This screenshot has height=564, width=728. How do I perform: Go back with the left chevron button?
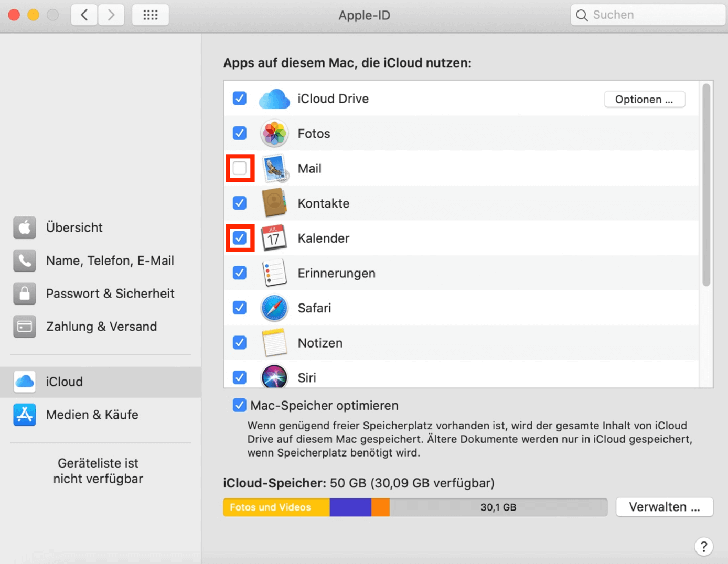point(84,15)
